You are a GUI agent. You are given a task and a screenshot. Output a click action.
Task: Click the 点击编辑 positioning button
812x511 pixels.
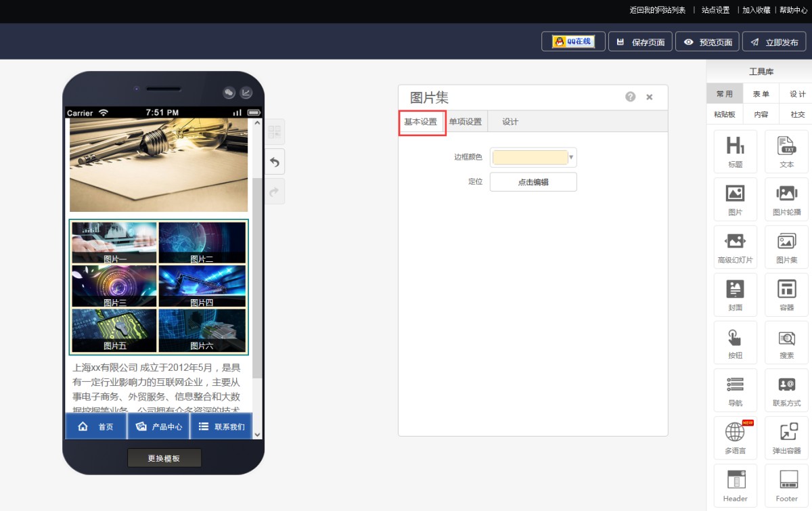533,182
